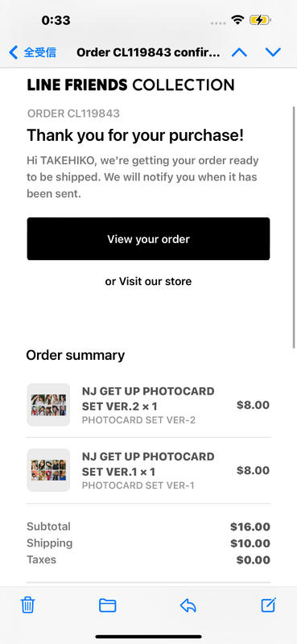Tap the home indicator bar

[x=148, y=637]
